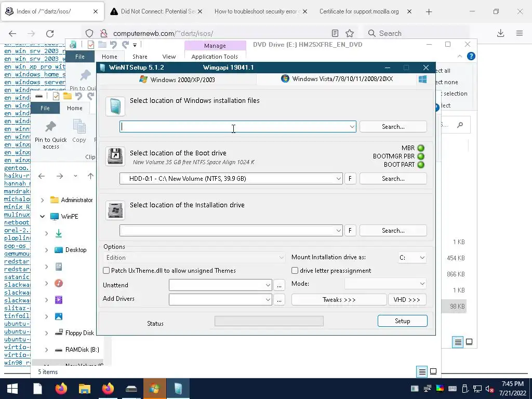532x399 pixels.
Task: Expand Floppy Disk tree node
Action: pyautogui.click(x=47, y=333)
